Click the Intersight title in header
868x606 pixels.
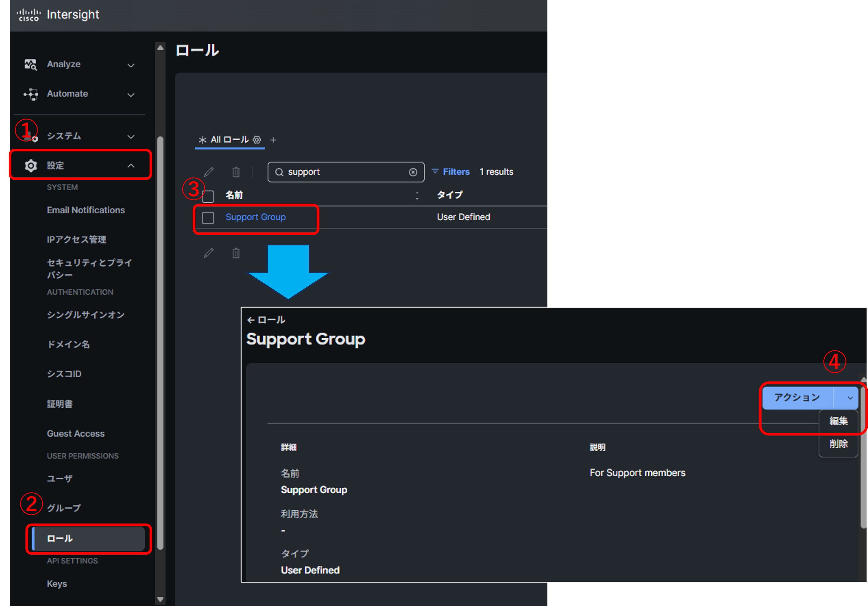73,14
